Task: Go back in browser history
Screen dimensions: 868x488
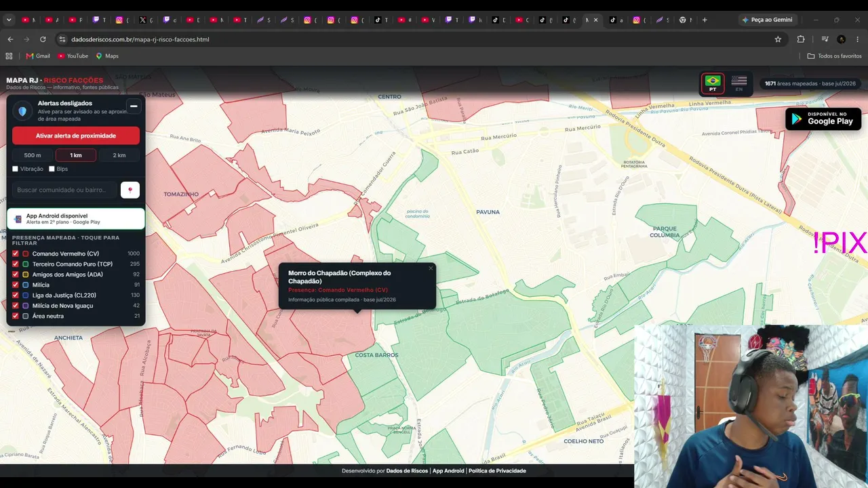Action: (10, 39)
